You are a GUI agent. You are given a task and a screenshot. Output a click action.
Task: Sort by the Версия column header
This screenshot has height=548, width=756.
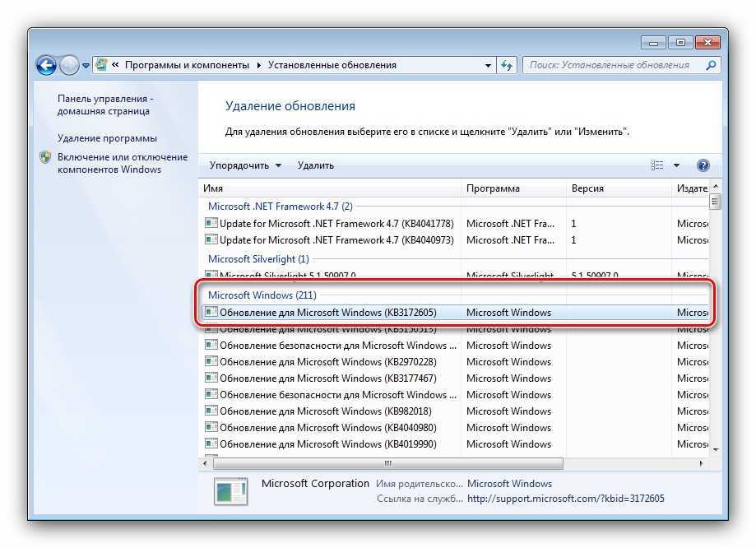point(617,188)
